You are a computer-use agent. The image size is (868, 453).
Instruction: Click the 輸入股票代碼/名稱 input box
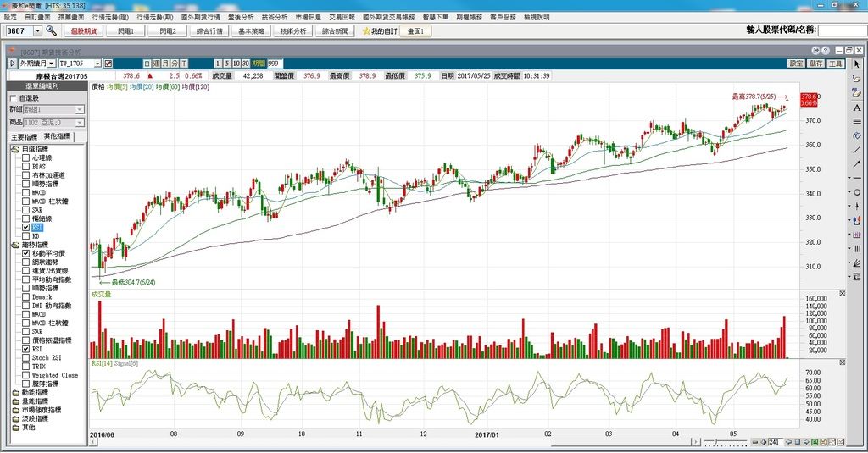pyautogui.click(x=842, y=30)
